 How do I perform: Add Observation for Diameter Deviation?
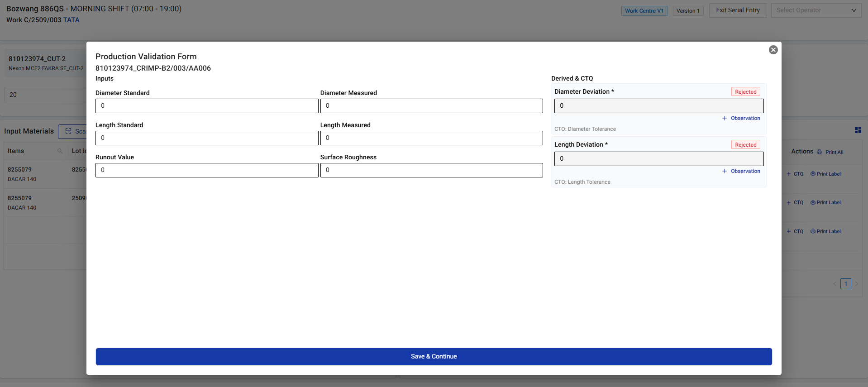pos(741,118)
